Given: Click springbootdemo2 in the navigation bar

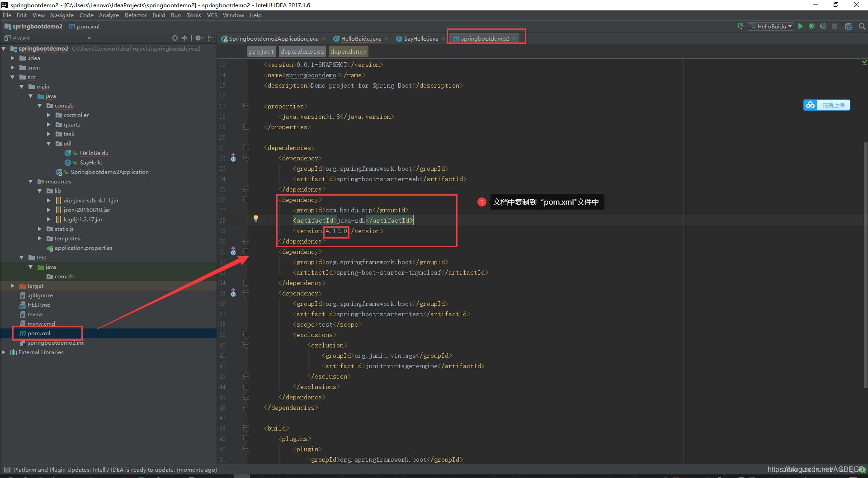Looking at the screenshot, I should pyautogui.click(x=33, y=27).
